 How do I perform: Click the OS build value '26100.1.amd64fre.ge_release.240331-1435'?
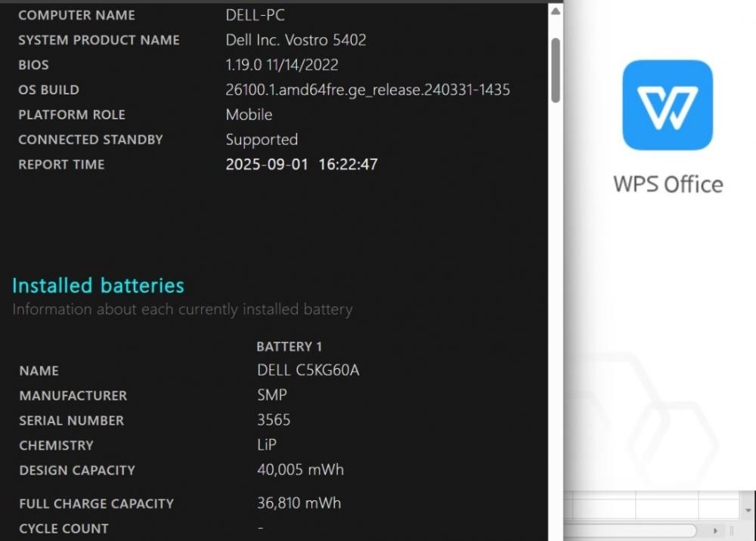367,90
